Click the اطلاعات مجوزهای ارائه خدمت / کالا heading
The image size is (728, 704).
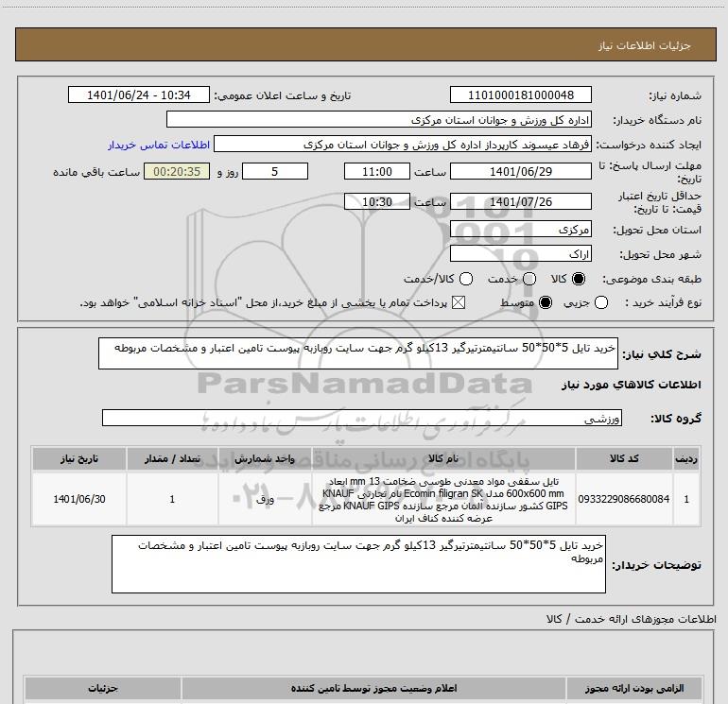(632, 619)
